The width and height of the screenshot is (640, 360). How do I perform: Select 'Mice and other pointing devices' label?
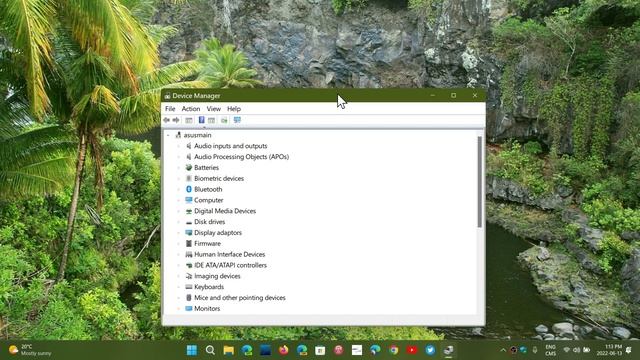240,298
